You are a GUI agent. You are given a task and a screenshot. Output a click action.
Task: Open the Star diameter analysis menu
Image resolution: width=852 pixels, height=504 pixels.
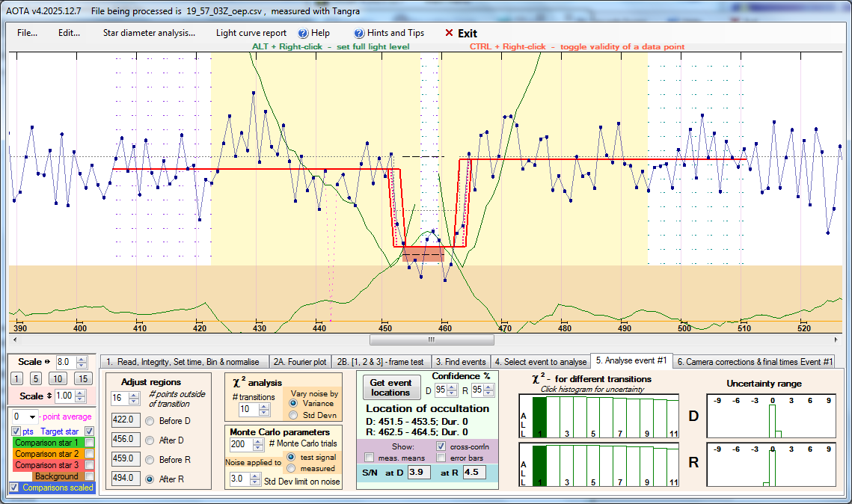pos(149,33)
